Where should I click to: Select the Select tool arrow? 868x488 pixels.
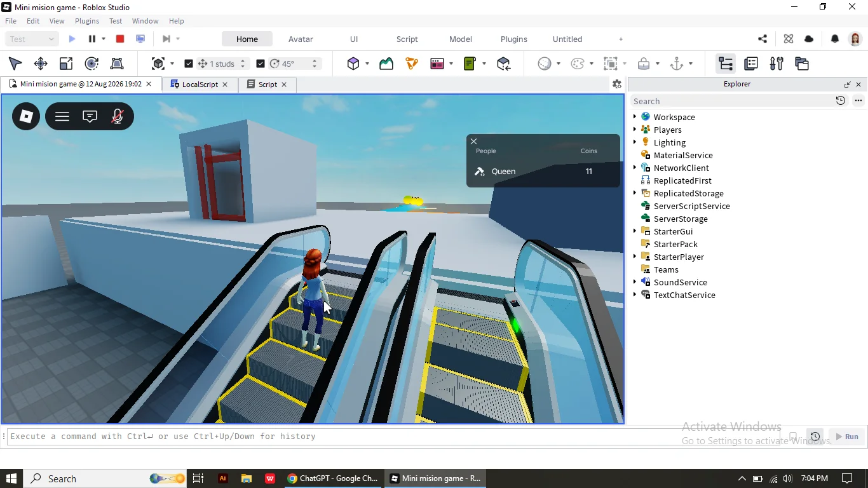(15, 64)
